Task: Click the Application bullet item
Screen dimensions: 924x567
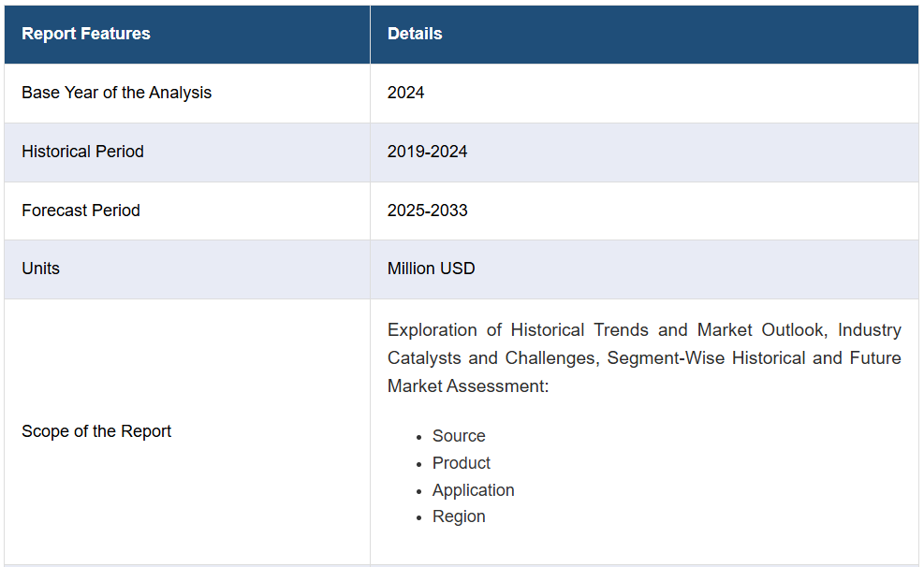Action: (473, 490)
